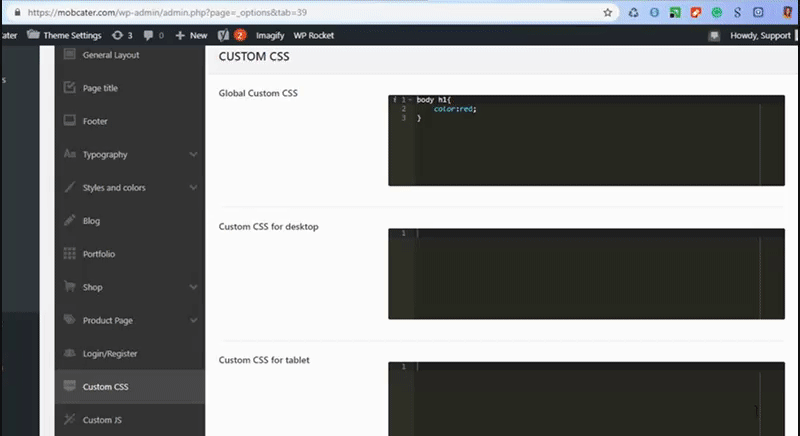Bookmark page with the star icon

coord(607,13)
